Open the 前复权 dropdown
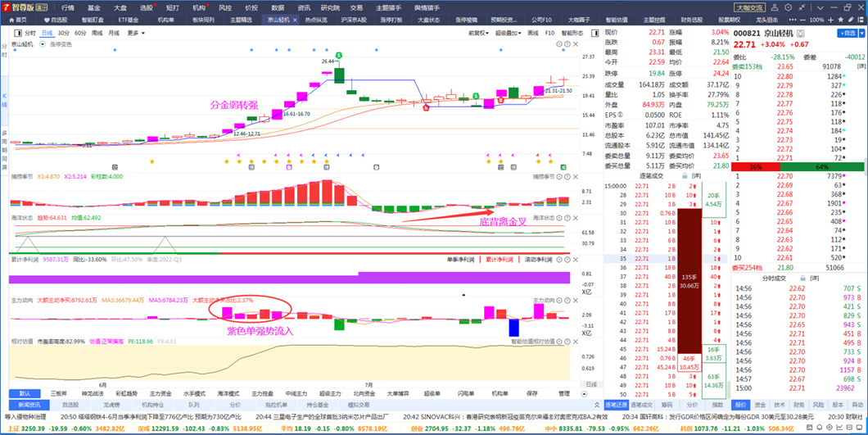The height and width of the screenshot is (435, 868). point(478,34)
